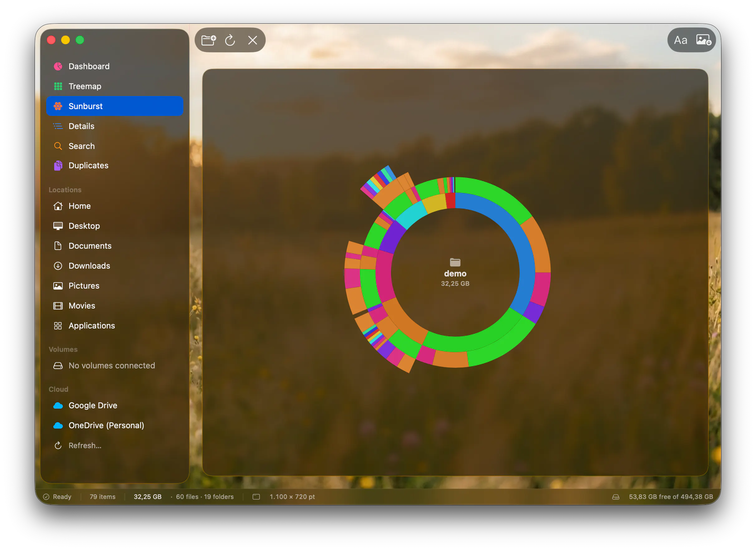The image size is (756, 551).
Task: Select the Sunburst sidebar item
Action: click(114, 106)
